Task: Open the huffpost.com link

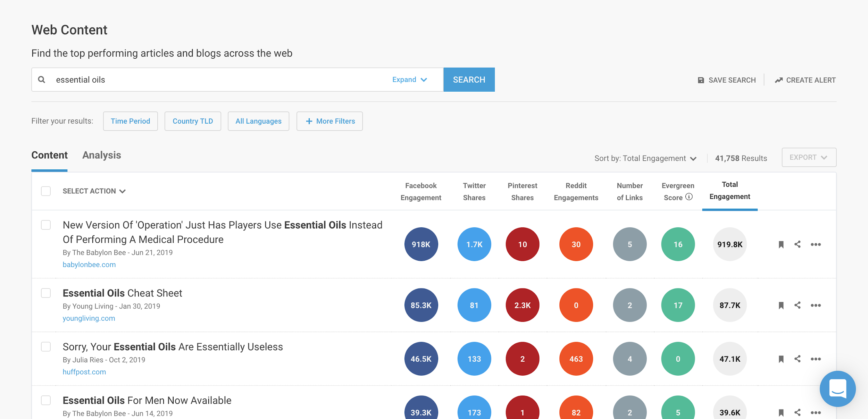Action: click(x=84, y=372)
